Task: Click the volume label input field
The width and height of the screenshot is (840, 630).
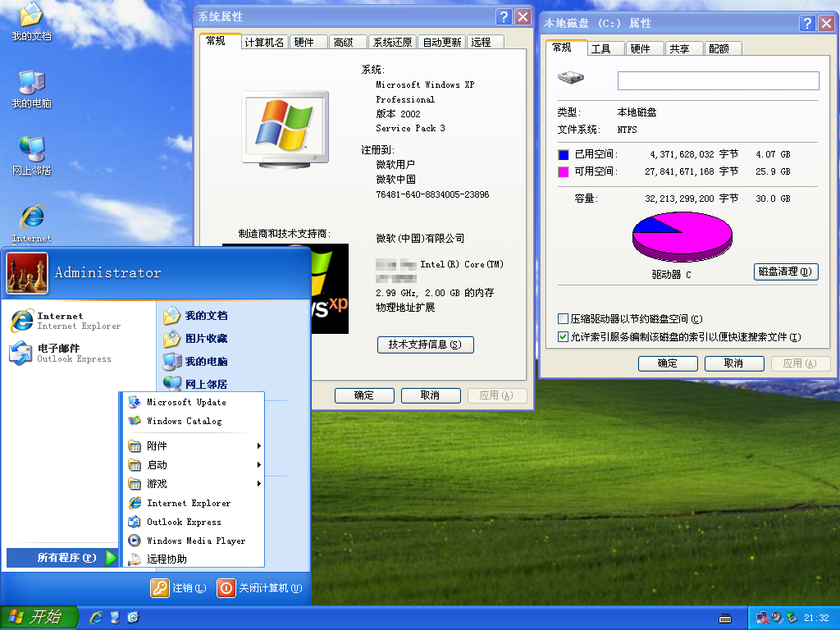Action: [718, 80]
